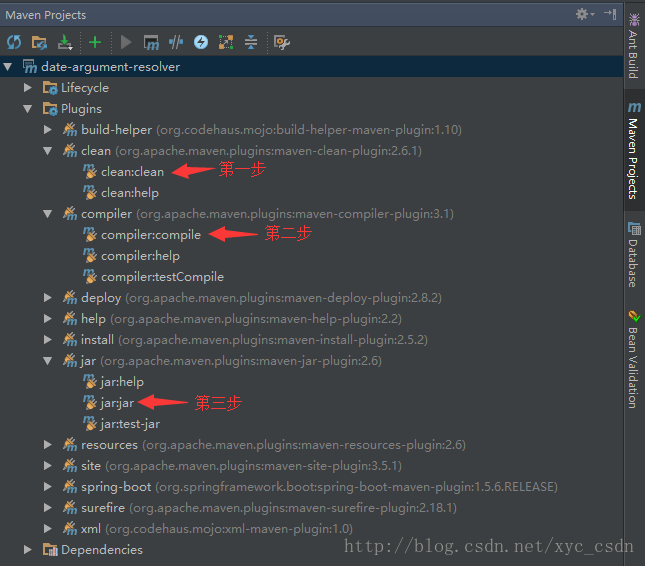Select compiler:compile goal
The width and height of the screenshot is (645, 566).
(x=151, y=235)
